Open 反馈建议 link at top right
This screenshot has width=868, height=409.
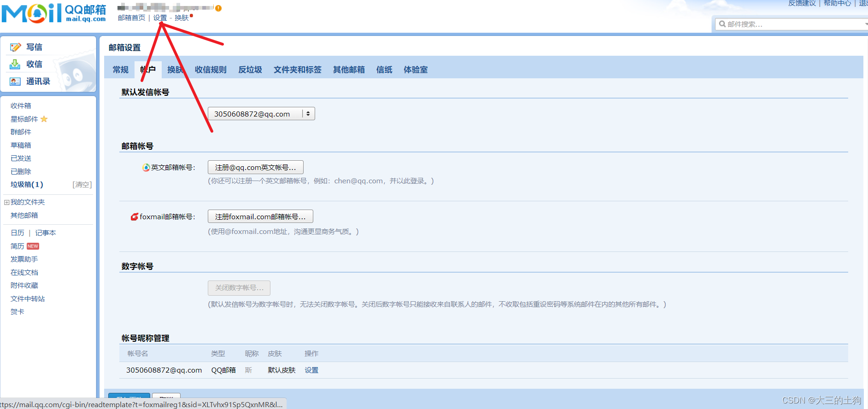tap(802, 3)
